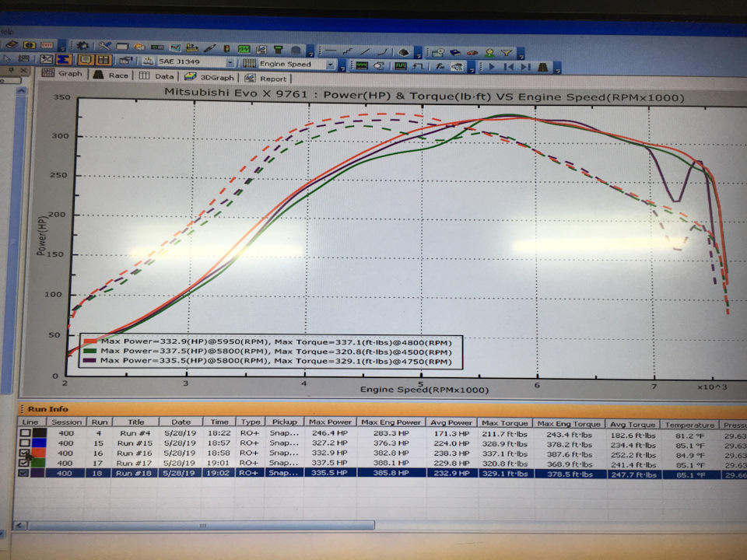Select the diagonal line tool

(x=365, y=51)
